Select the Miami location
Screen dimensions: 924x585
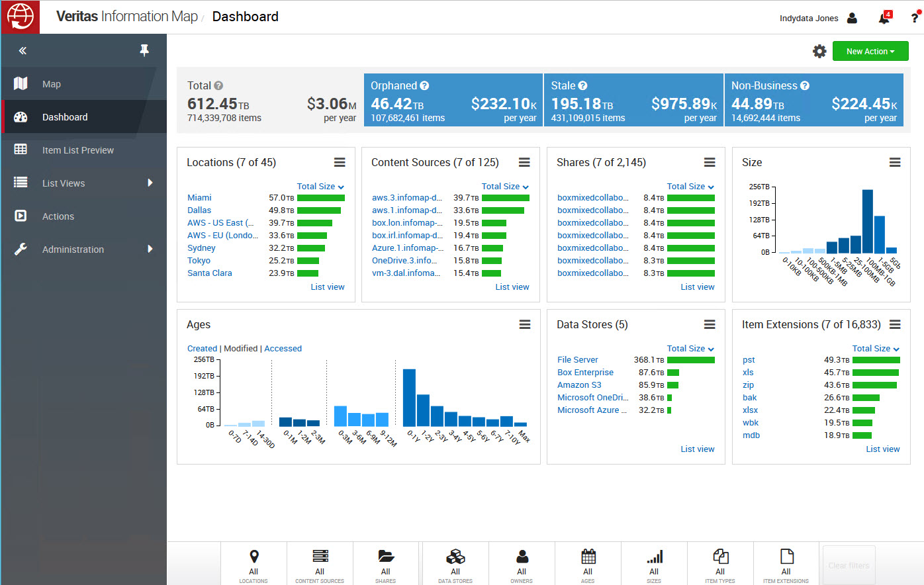pos(199,198)
